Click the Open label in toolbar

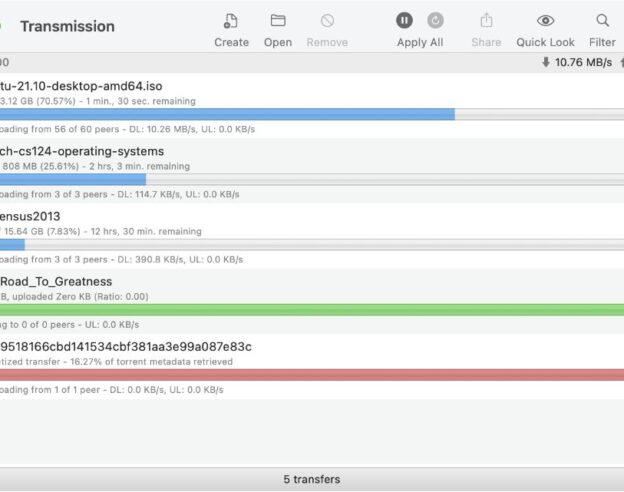pos(278,42)
